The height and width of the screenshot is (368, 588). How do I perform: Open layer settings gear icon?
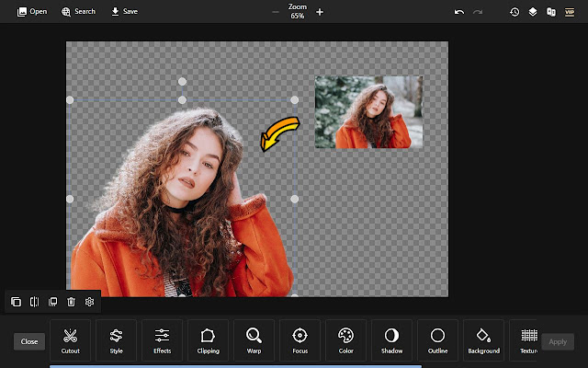[89, 302]
